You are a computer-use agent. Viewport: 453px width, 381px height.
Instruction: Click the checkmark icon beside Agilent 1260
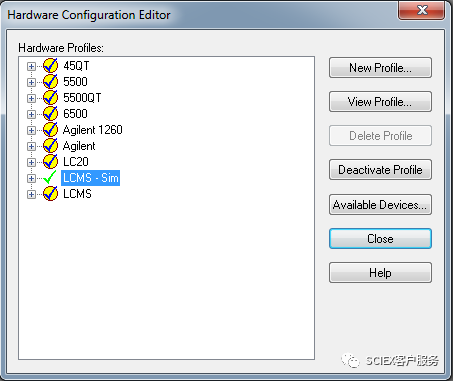pos(50,130)
